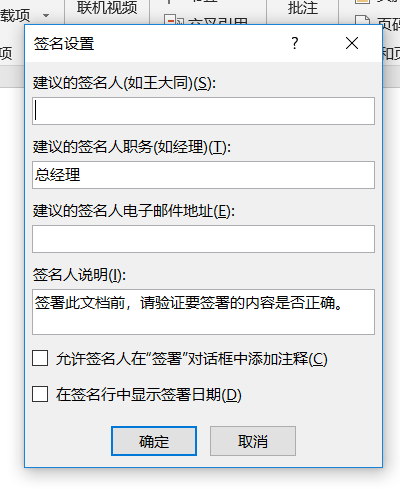Click the 建议的签名人电子邮件地址(E) label
Viewport: 400px width, 499px height.
(x=134, y=211)
